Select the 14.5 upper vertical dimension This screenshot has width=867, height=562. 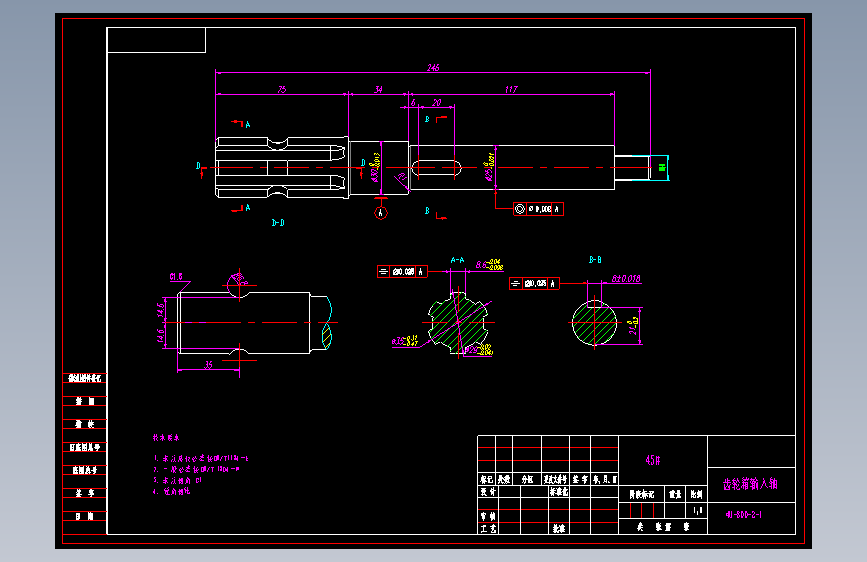click(161, 310)
